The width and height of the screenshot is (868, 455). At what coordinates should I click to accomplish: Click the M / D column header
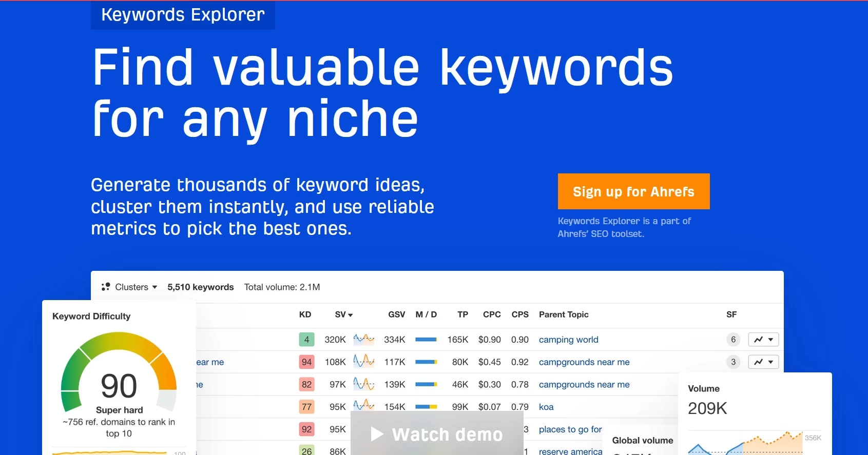click(426, 314)
